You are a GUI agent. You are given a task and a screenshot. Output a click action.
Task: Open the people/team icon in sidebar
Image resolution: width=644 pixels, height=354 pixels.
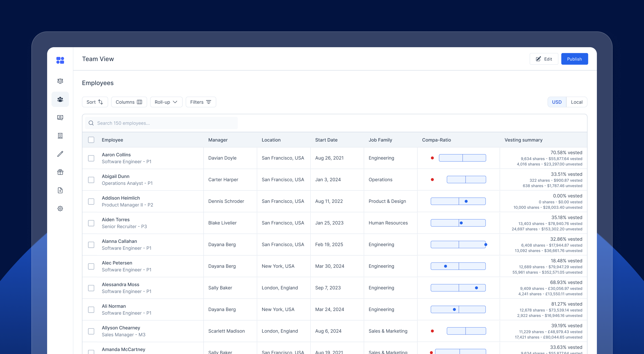[60, 99]
